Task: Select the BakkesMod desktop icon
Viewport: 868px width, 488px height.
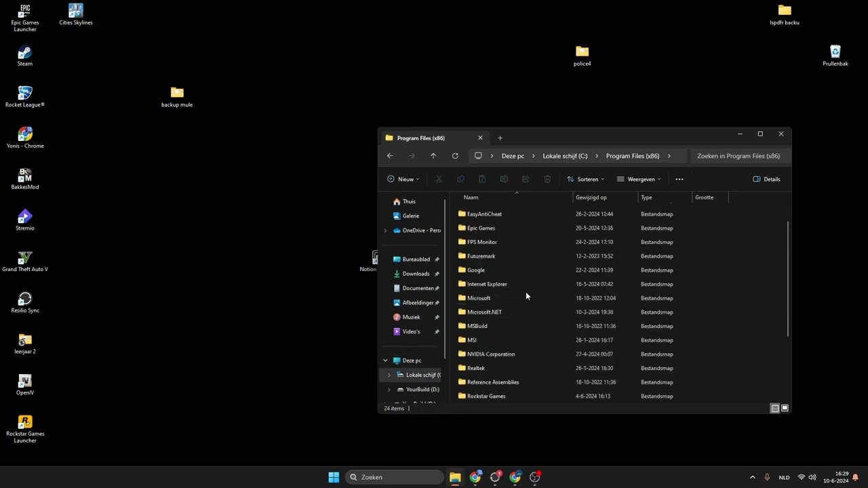Action: (25, 180)
